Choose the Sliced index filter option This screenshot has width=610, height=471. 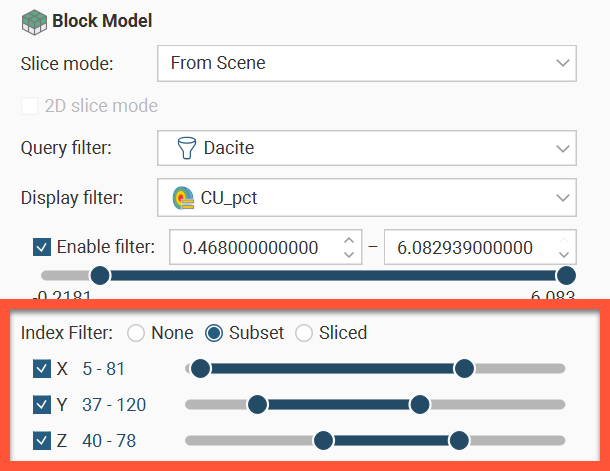point(304,333)
